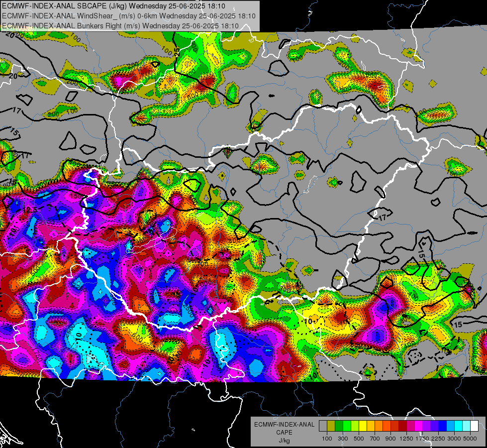
Task: Click the olive swatch in the legend
Action: [x=331, y=426]
